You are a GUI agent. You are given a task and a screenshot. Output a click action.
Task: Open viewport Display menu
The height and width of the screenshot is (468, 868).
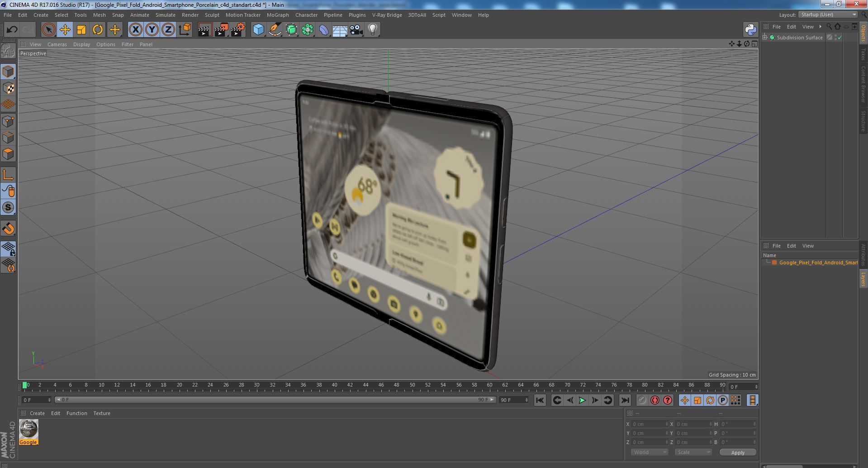point(81,44)
